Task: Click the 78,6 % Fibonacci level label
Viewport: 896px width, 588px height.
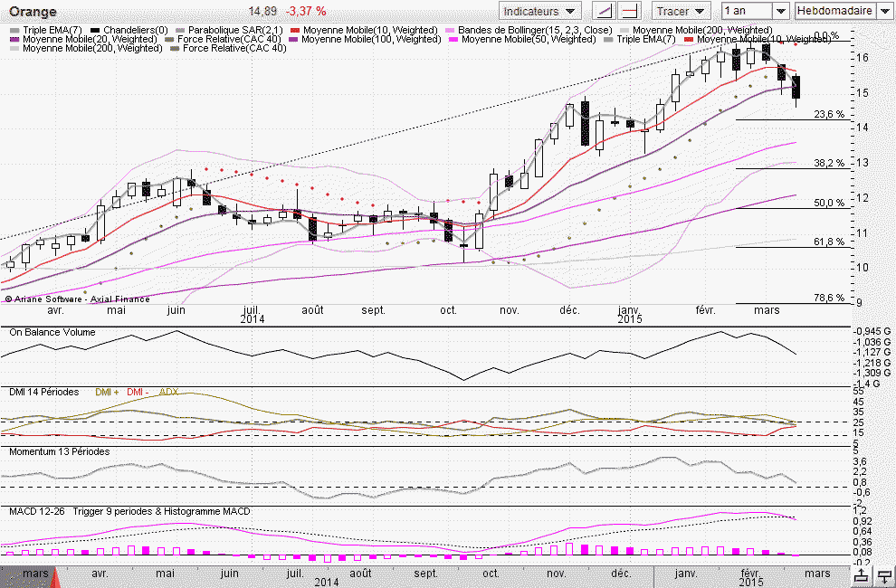Action: (829, 299)
